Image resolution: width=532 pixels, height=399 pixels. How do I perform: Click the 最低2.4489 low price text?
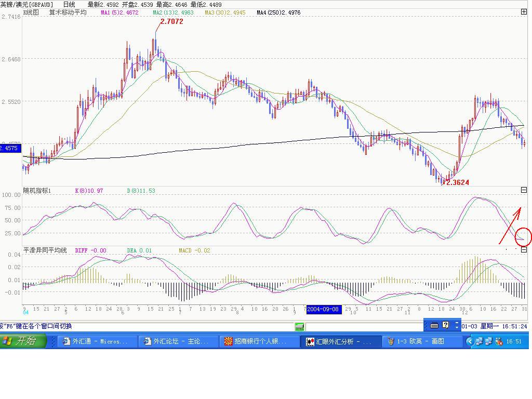click(x=206, y=4)
